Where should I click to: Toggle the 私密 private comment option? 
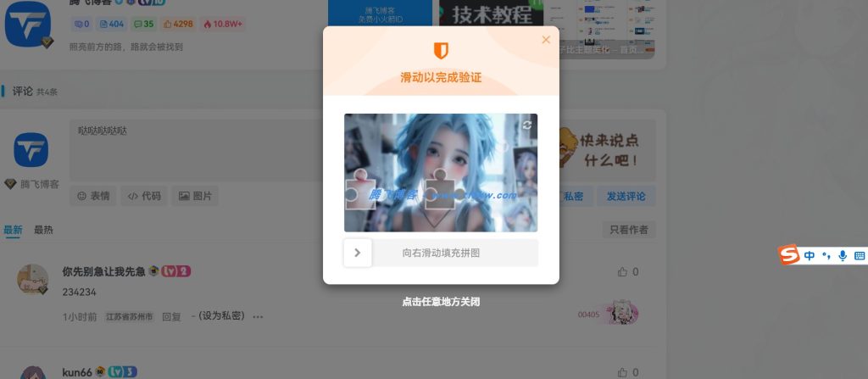coord(574,196)
